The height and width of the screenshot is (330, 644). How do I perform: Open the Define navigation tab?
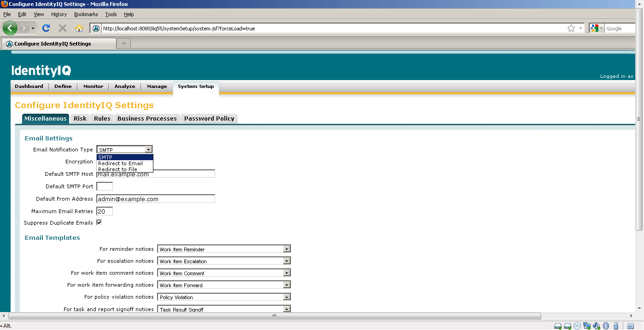(x=63, y=86)
